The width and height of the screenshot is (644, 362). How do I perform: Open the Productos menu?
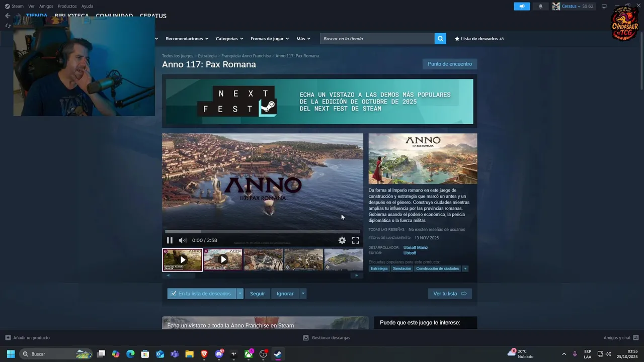[x=67, y=6]
